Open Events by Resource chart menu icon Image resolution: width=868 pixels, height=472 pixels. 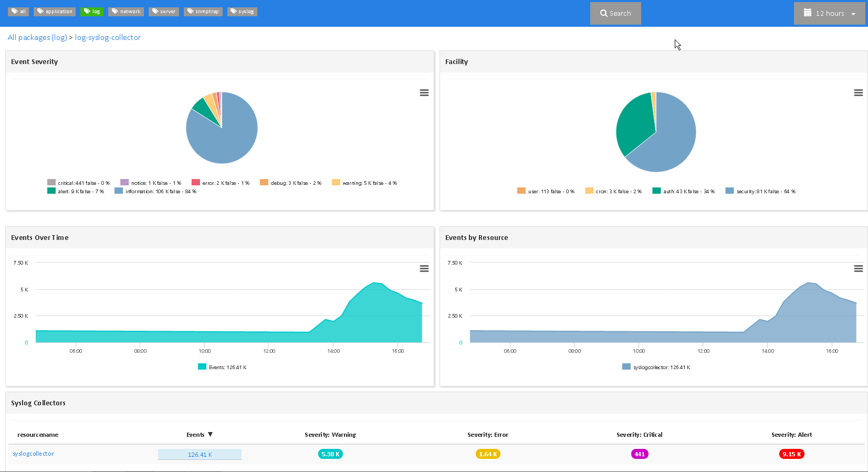pos(859,269)
